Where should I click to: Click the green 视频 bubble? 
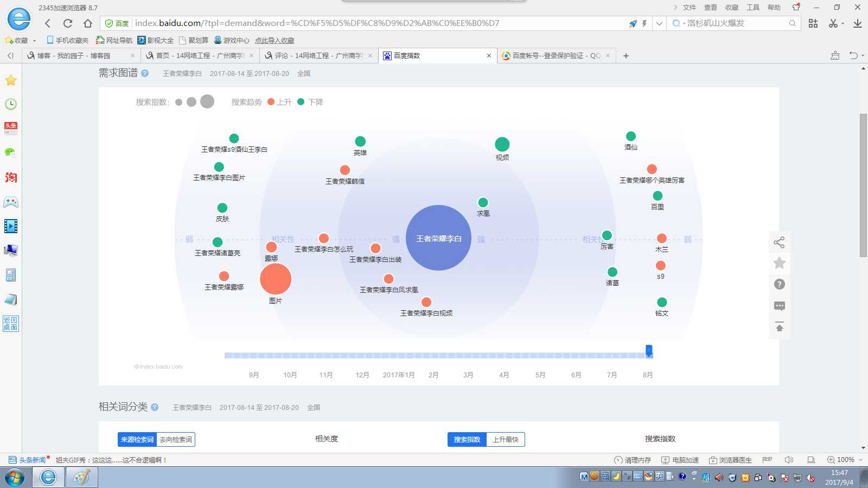click(502, 144)
